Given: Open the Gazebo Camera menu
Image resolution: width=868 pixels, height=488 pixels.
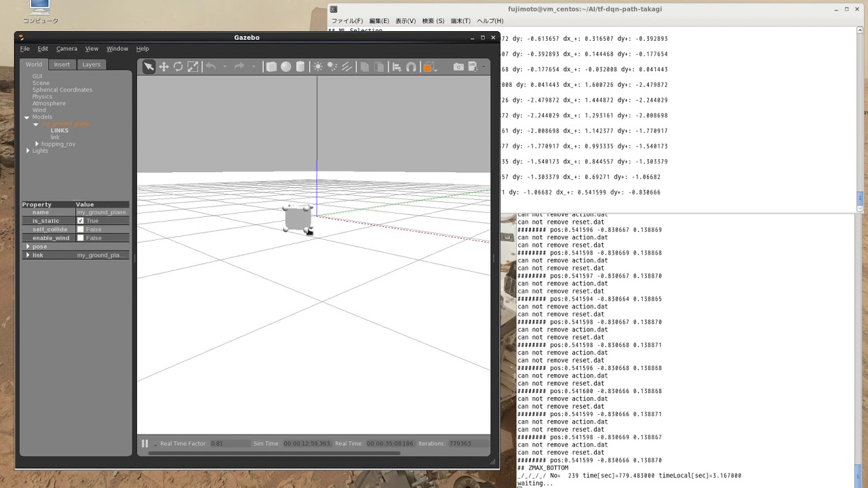Looking at the screenshot, I should 66,49.
